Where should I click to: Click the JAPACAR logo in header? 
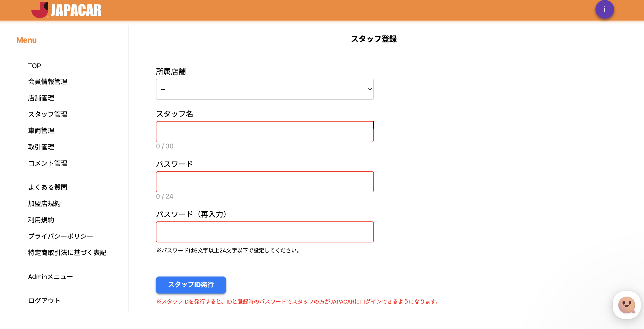tap(66, 10)
